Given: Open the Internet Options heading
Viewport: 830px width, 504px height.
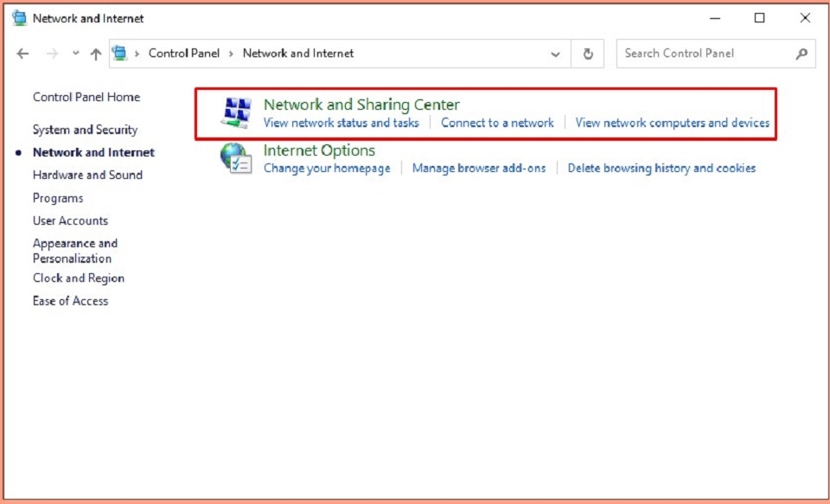Looking at the screenshot, I should 319,150.
